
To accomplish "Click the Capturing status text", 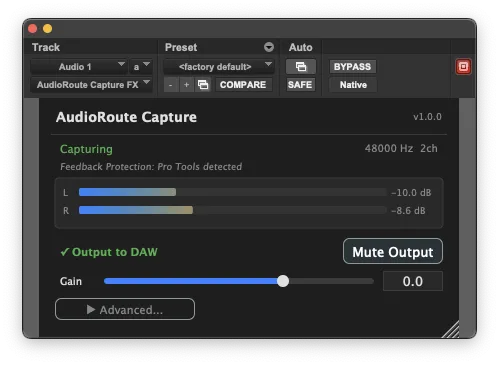I will point(86,149).
